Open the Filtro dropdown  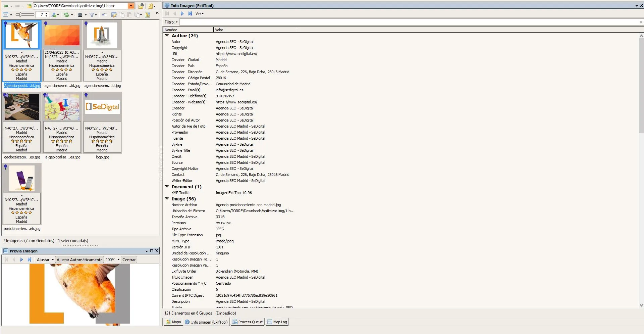(x=171, y=22)
